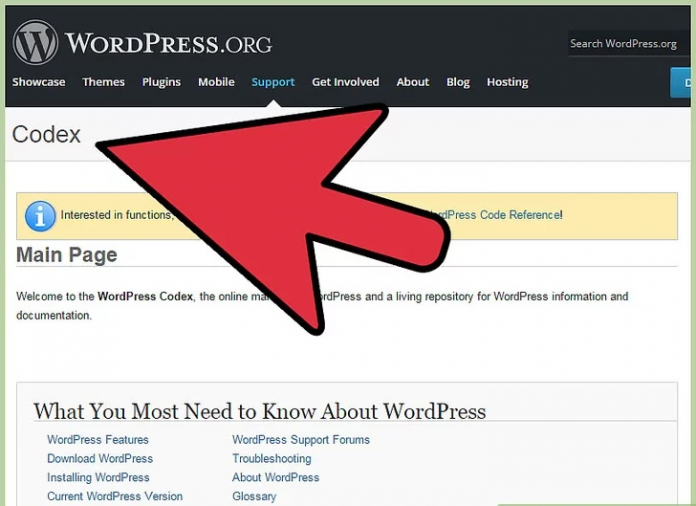Open the Troubleshooting link

pyautogui.click(x=272, y=459)
